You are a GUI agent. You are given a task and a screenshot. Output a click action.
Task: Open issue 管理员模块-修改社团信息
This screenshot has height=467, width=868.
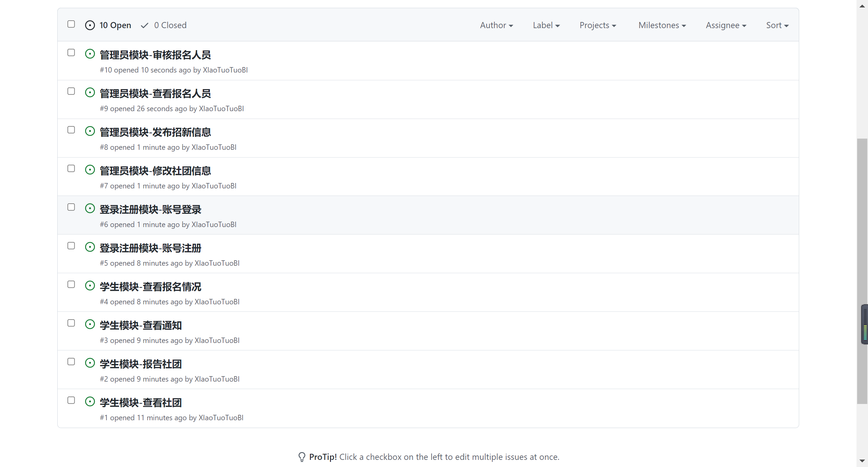coord(155,170)
